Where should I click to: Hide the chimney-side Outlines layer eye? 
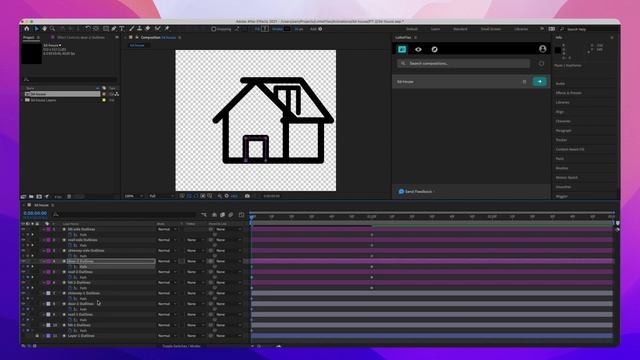23,251
